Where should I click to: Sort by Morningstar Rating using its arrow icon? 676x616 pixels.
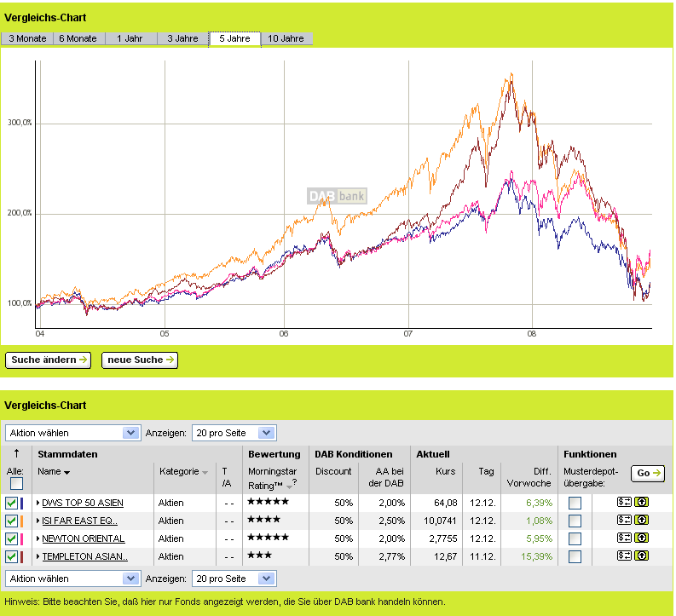point(288,486)
